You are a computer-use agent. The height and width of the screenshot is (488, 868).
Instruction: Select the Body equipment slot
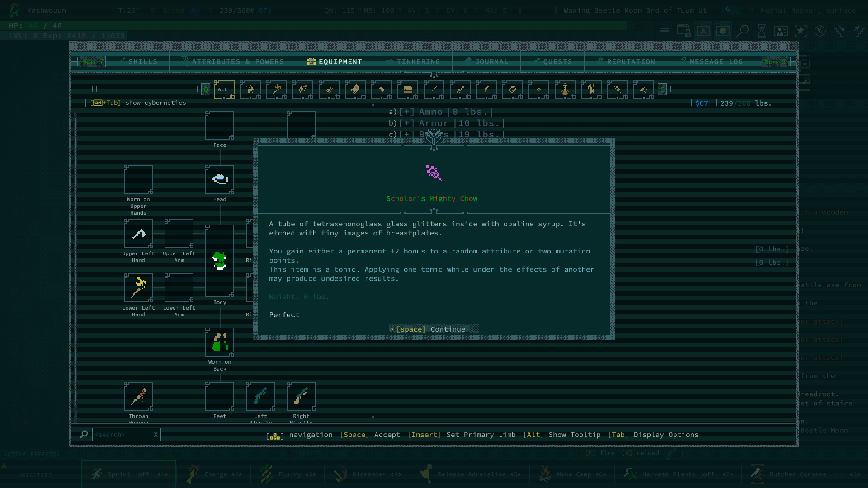click(x=220, y=261)
